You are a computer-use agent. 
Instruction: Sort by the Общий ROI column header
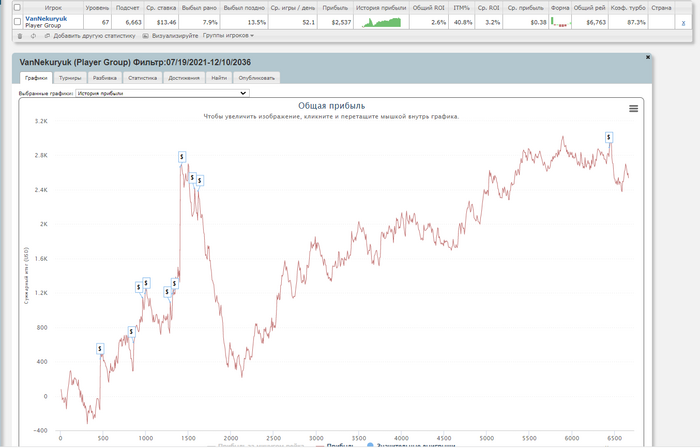click(429, 8)
